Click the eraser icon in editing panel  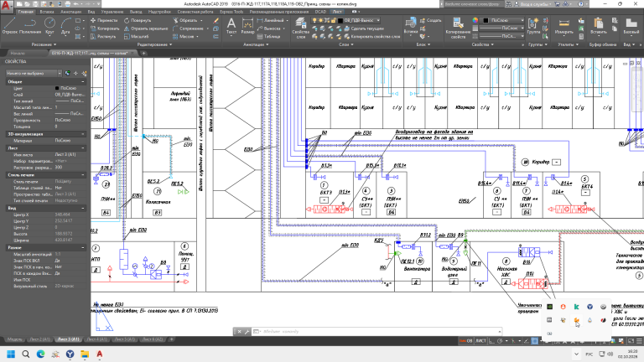216,20
